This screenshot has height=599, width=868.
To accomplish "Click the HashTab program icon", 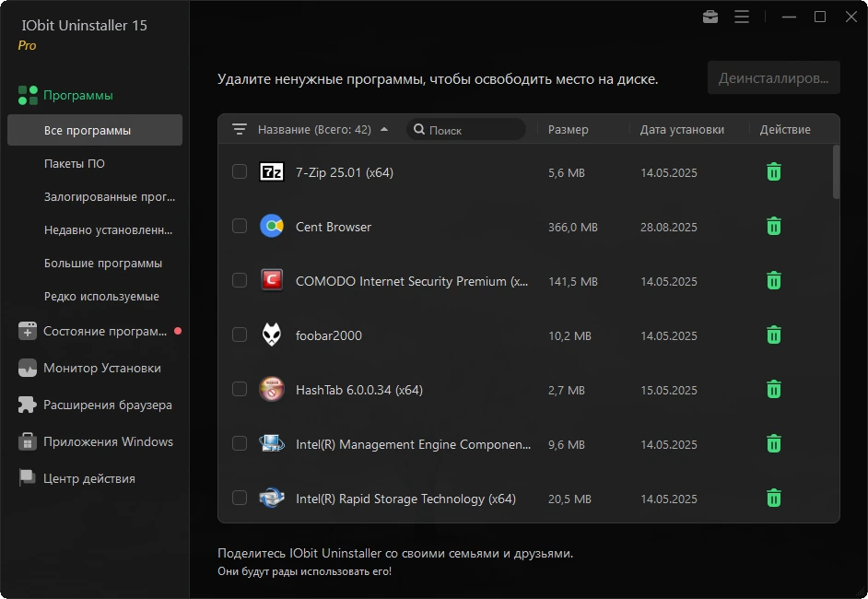I will (x=272, y=389).
